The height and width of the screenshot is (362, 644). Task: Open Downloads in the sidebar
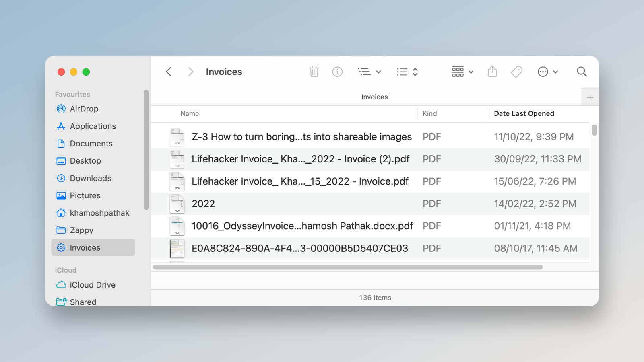pos(93,178)
